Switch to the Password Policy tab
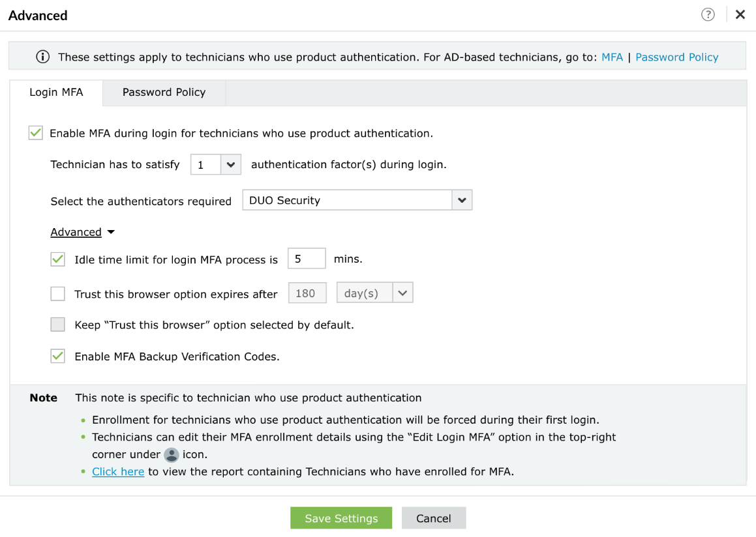The height and width of the screenshot is (537, 756). 164,93
